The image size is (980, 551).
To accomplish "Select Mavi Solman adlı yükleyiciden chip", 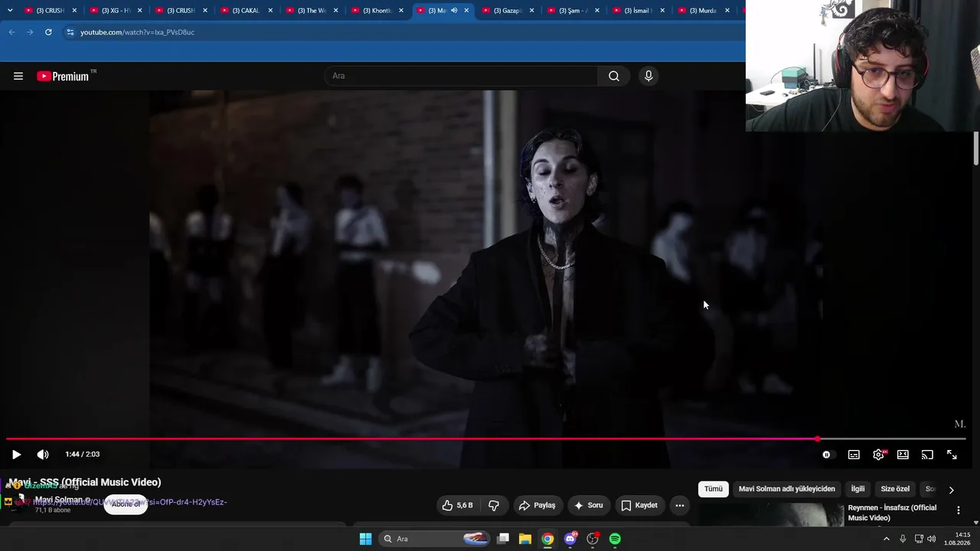I will pyautogui.click(x=786, y=489).
